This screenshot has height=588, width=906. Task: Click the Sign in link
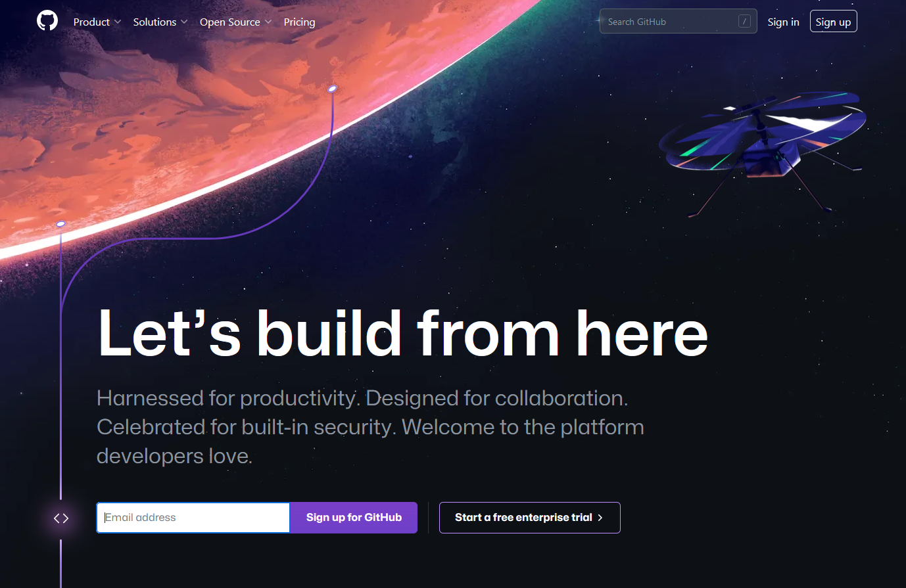[x=783, y=22]
